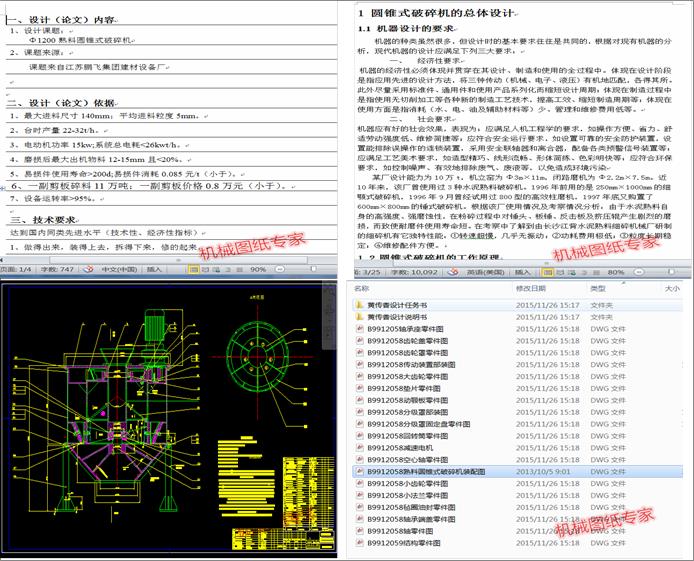The width and height of the screenshot is (694, 561).
Task: Click the 字数: 10,092 word count
Action: [415, 272]
